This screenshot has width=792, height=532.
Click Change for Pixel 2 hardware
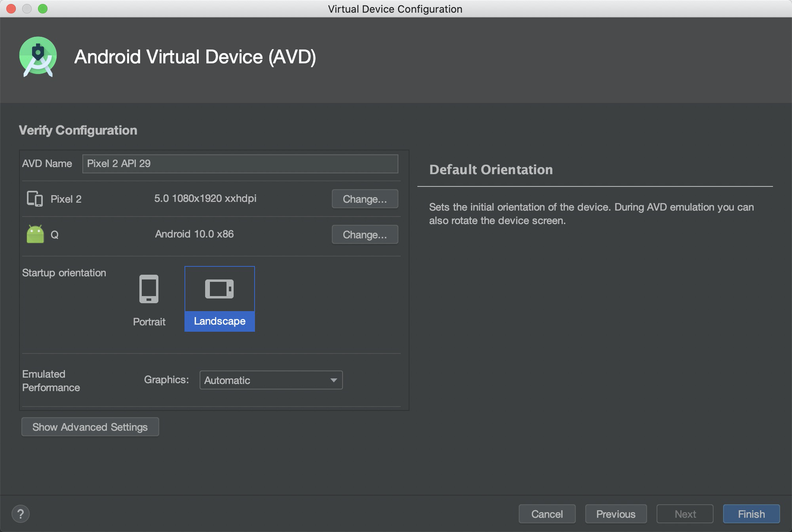365,199
